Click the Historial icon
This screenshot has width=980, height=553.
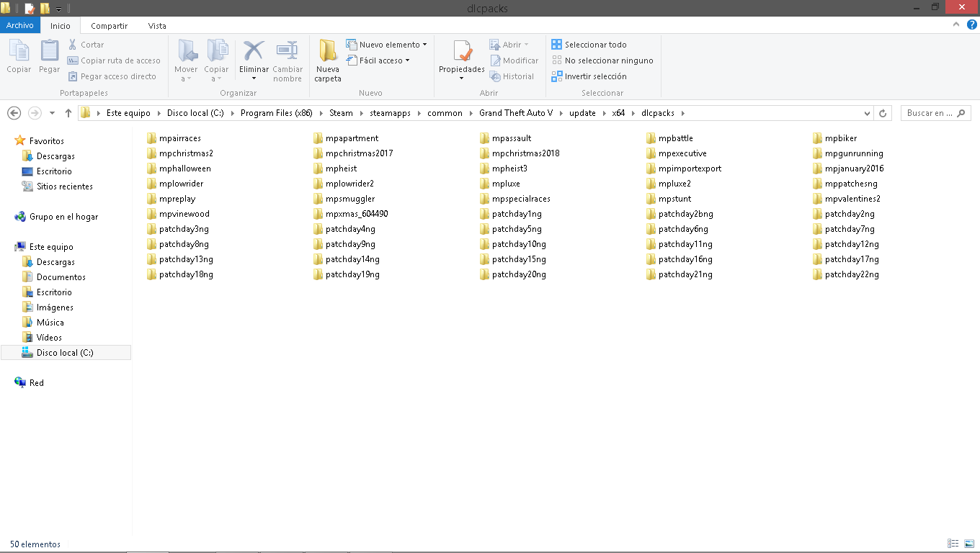click(x=512, y=76)
